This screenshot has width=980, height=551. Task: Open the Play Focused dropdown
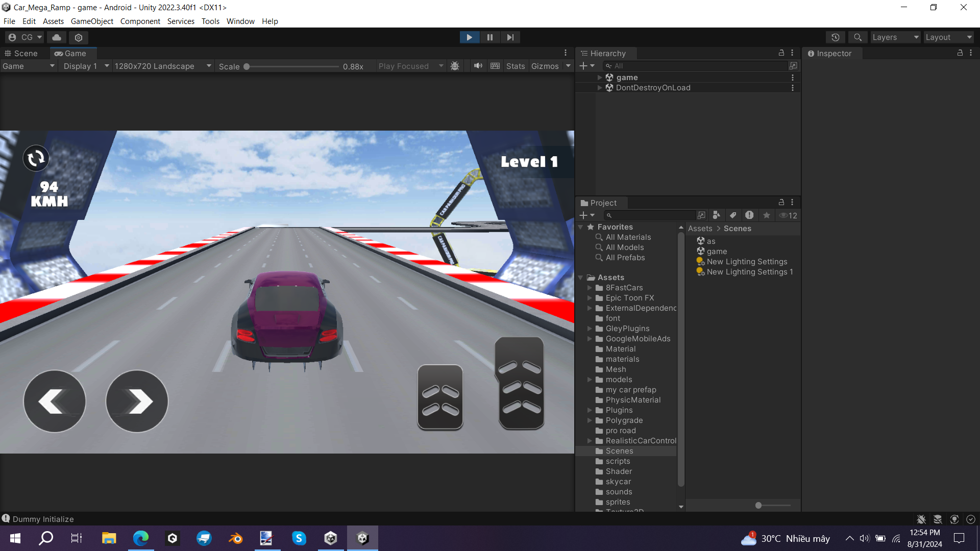tap(411, 66)
